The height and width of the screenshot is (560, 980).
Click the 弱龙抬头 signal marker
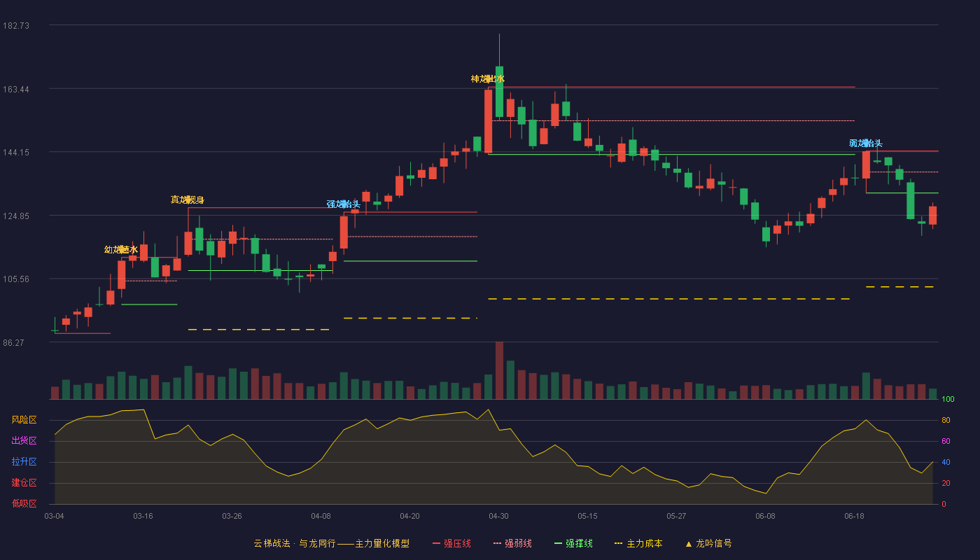tap(866, 143)
